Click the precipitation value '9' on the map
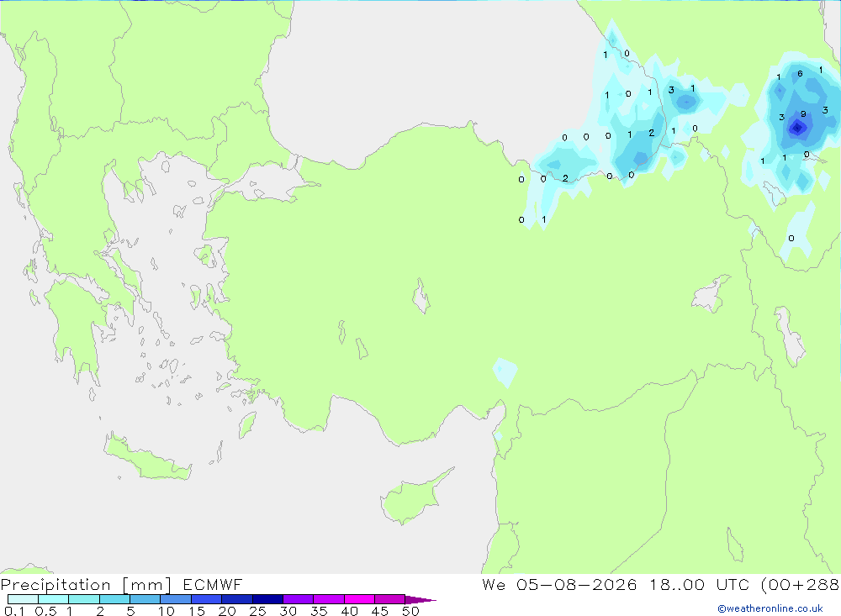Viewport: 841px width, 616px height. coord(803,114)
